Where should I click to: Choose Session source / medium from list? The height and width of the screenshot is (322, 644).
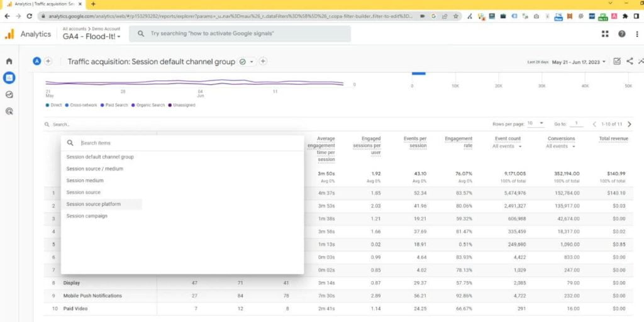(95, 169)
